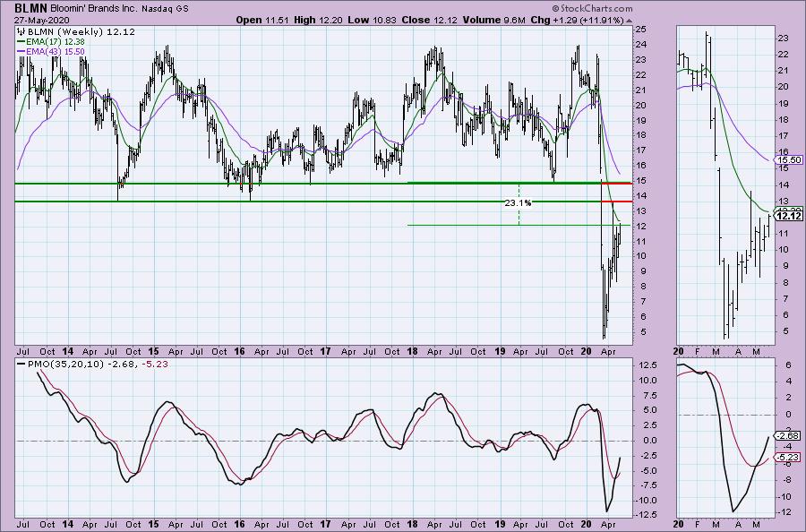The image size is (806, 532).
Task: Click the BLMN ticker symbol in the header
Action: point(30,8)
